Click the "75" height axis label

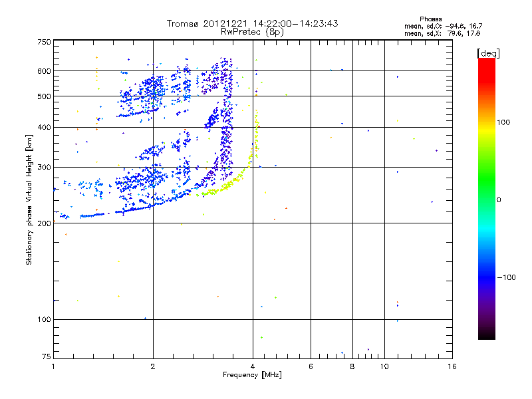tap(47, 356)
